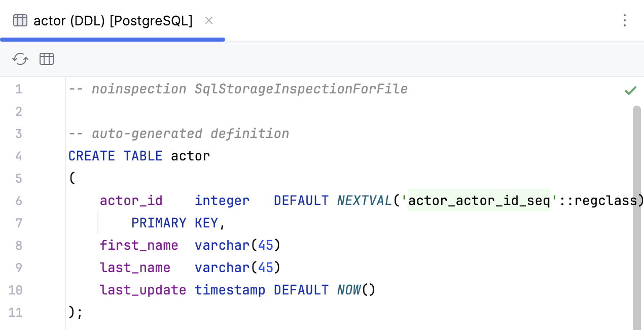Click the PostgreSQL DDL tab icon area
644x330 pixels.
20,20
